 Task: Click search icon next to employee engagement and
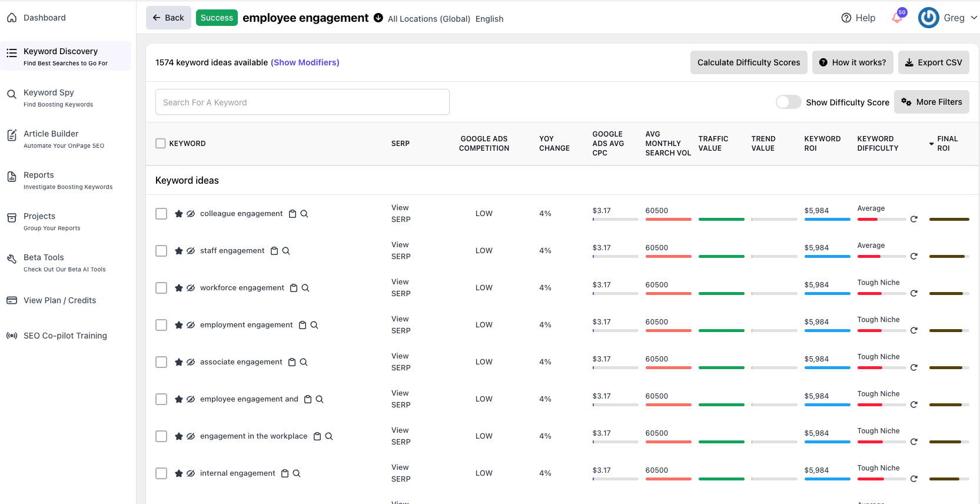tap(320, 399)
